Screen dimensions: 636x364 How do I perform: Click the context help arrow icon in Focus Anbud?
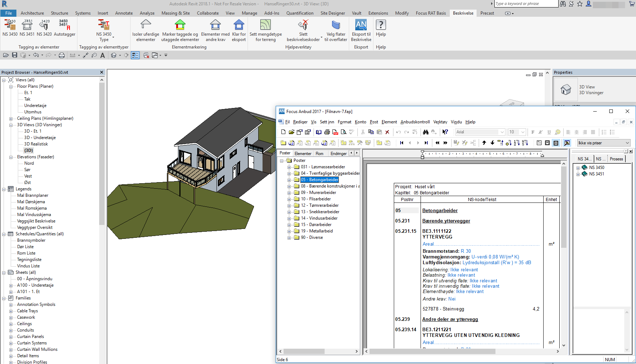pyautogui.click(x=445, y=132)
